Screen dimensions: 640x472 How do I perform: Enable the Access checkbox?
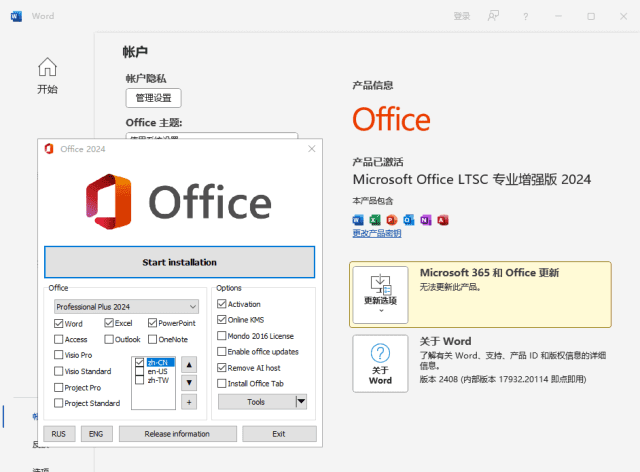(58, 339)
